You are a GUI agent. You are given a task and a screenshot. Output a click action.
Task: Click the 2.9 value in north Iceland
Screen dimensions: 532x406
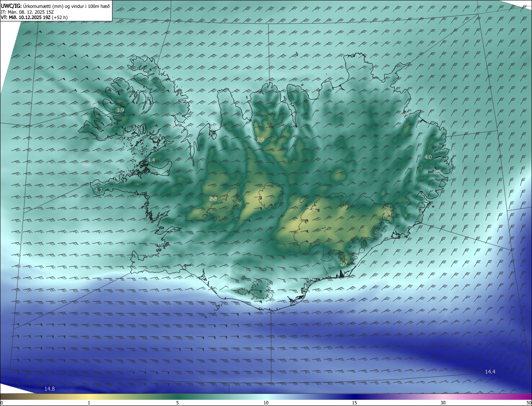click(260, 140)
